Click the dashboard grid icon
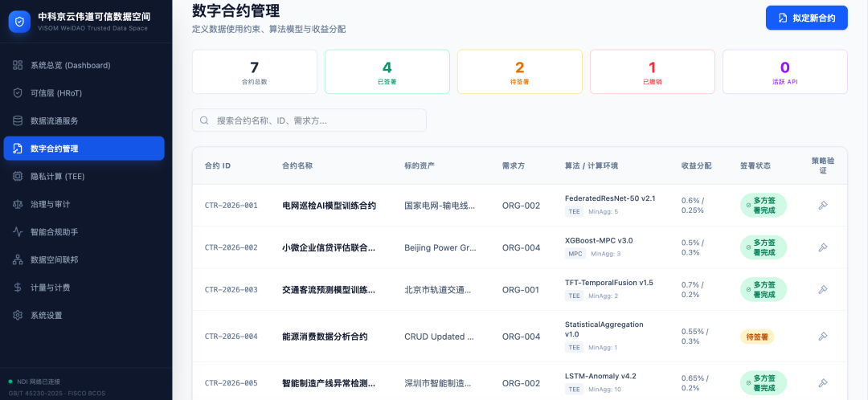 click(18, 65)
